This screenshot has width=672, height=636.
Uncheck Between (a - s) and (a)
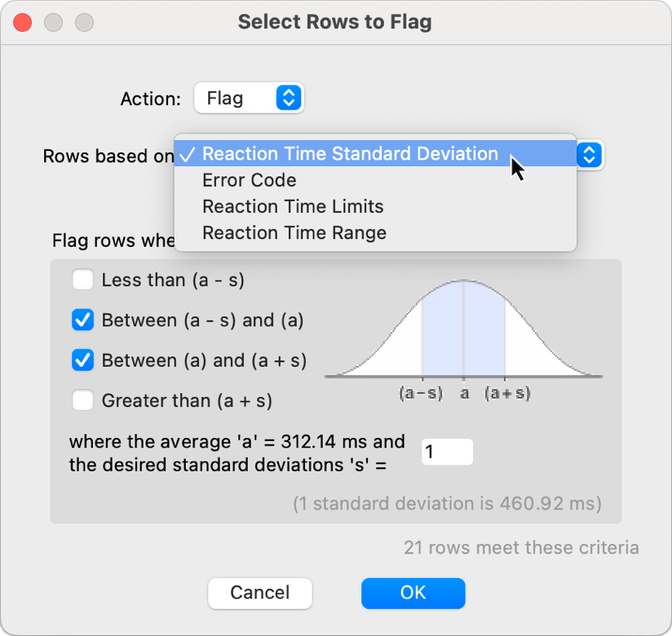82,320
